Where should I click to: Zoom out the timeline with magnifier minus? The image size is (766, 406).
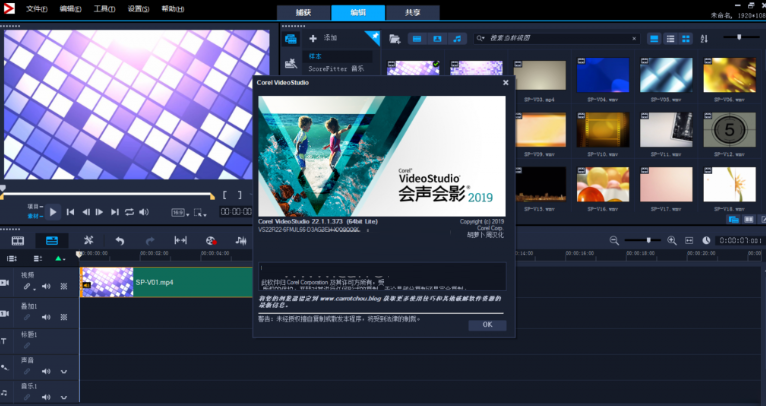pos(614,240)
